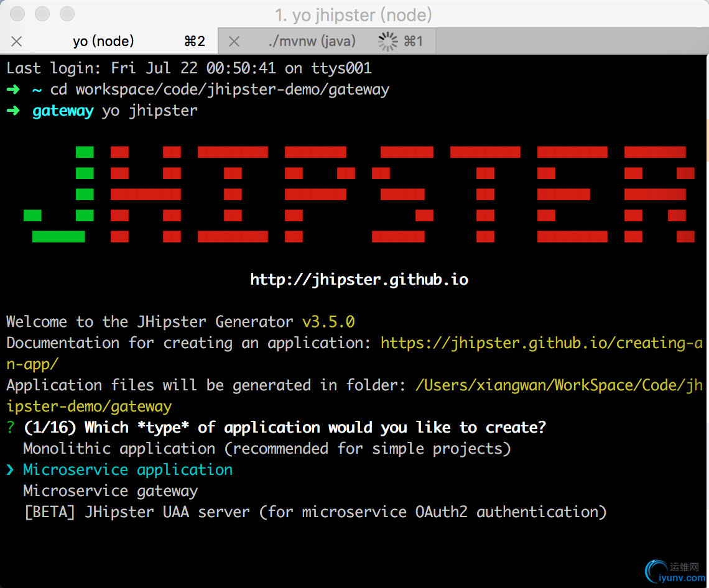Screen dimensions: 709x588
Task: Click the version text v3.5.0
Action: [328, 322]
